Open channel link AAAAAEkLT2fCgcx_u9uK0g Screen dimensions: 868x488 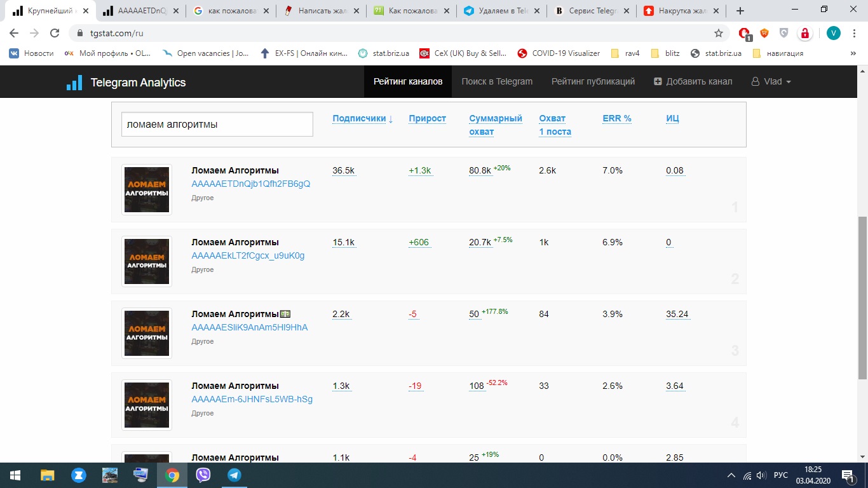point(248,255)
